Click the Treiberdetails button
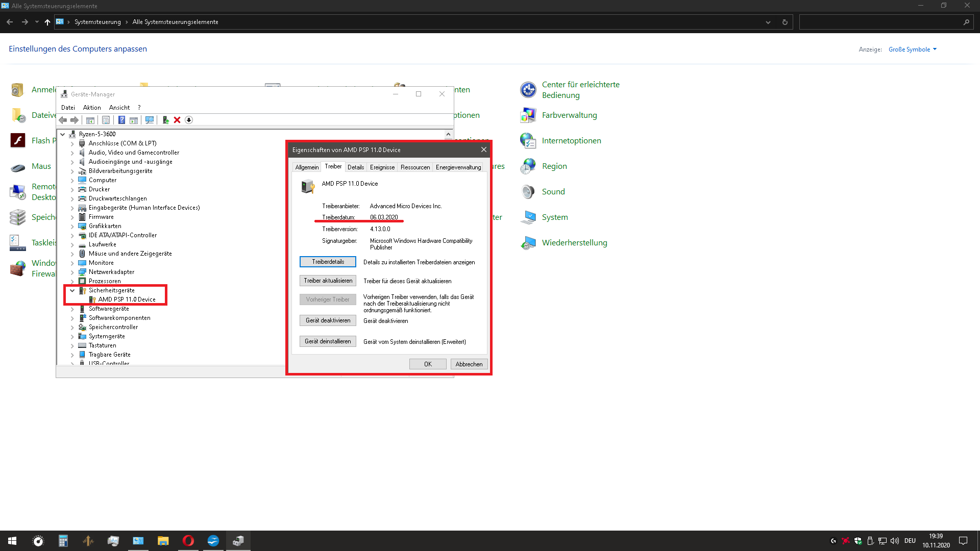The width and height of the screenshot is (980, 551). pyautogui.click(x=328, y=261)
